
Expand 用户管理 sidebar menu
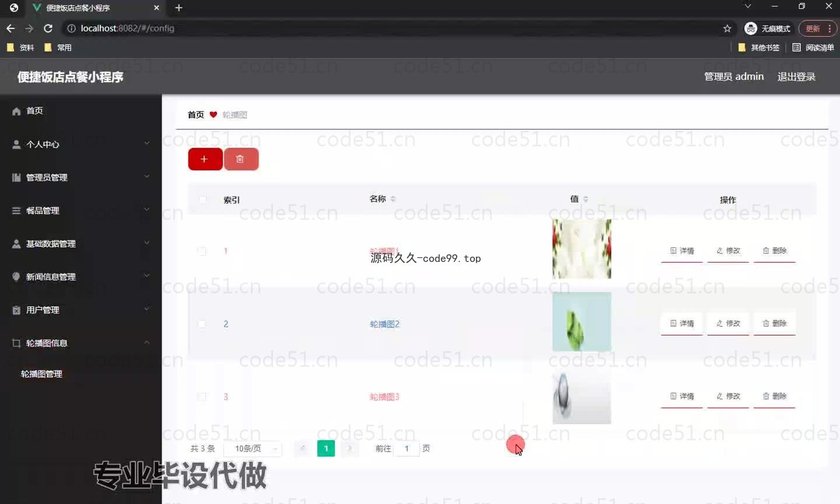click(80, 310)
